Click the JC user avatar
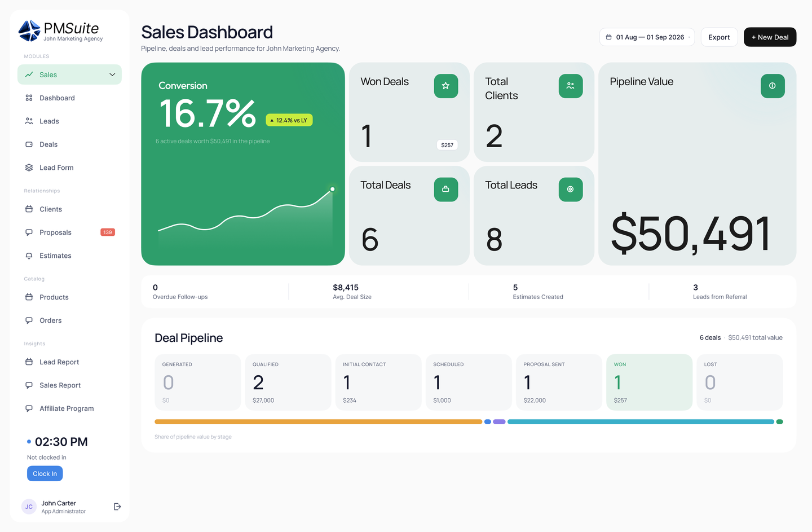 click(x=29, y=507)
